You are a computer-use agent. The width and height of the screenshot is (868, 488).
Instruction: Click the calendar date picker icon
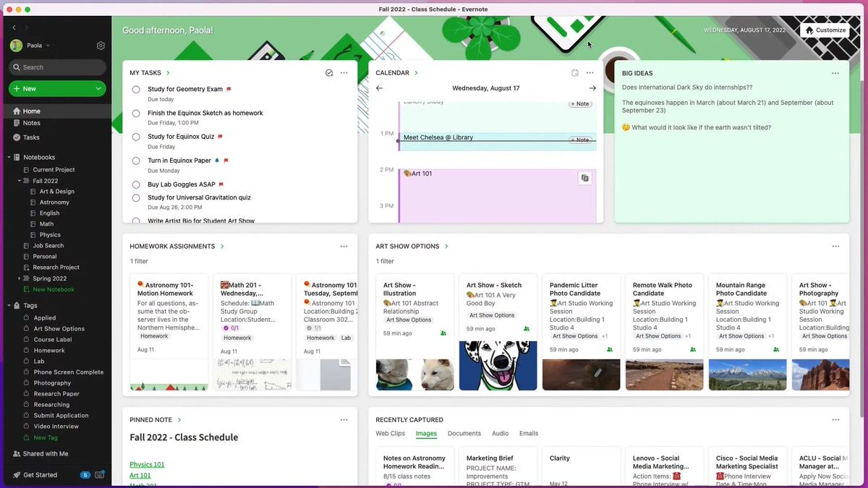(x=575, y=73)
